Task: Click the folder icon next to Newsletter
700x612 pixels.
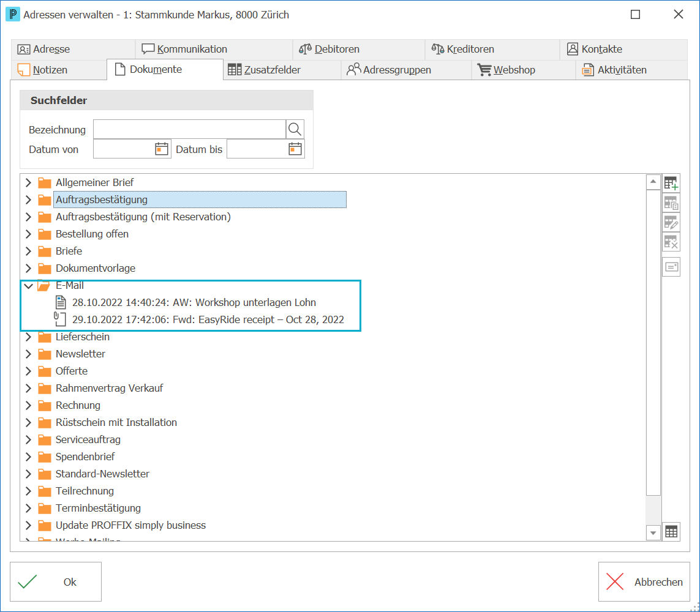Action: pyautogui.click(x=44, y=354)
